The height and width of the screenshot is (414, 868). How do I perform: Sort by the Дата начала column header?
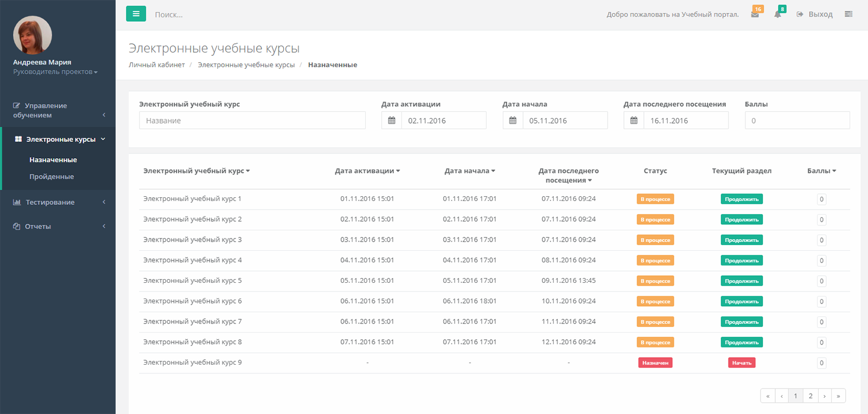470,171
